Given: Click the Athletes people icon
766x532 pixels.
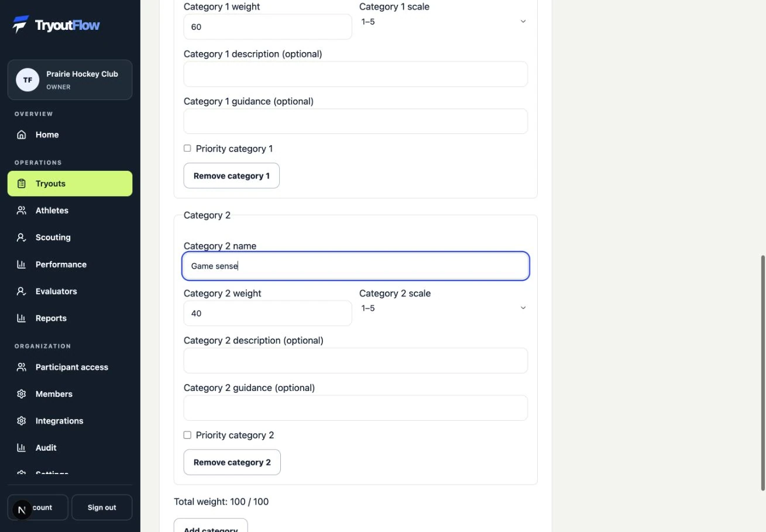Looking at the screenshot, I should [x=22, y=211].
